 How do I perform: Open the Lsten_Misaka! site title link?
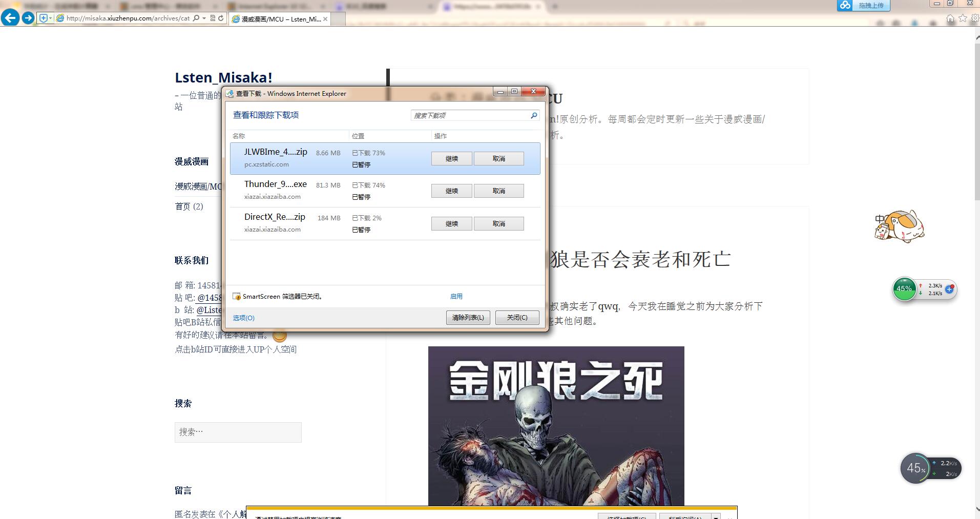223,77
